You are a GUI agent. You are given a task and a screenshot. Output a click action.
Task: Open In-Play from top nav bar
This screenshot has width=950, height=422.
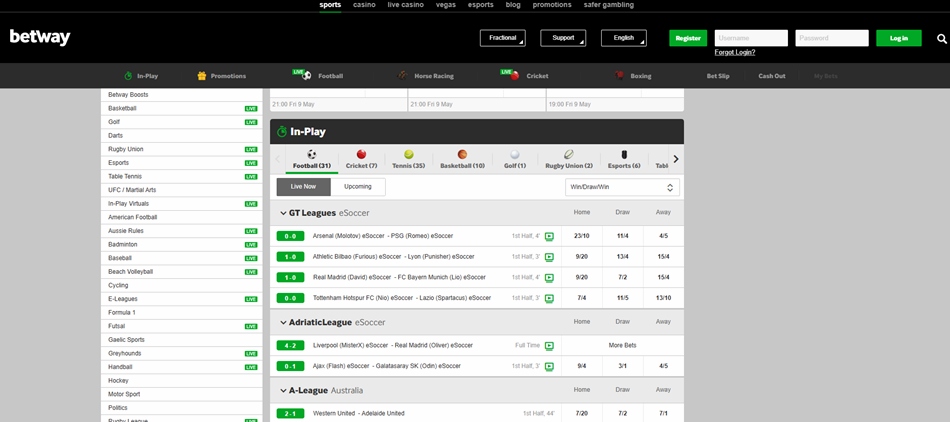tap(141, 76)
